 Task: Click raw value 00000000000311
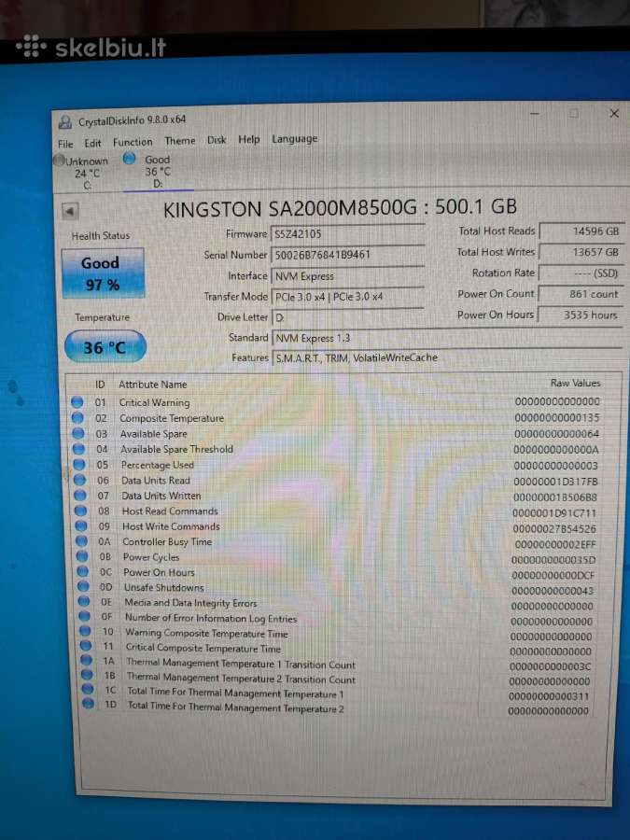[549, 696]
